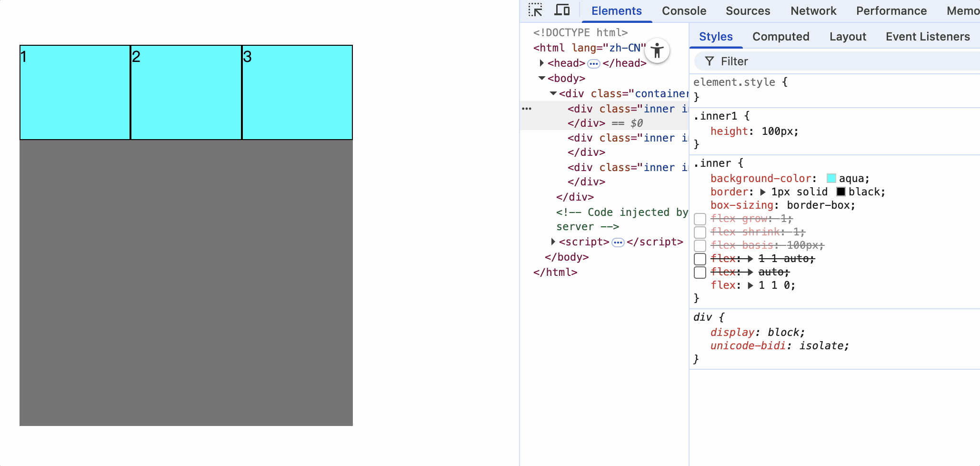Image resolution: width=980 pixels, height=466 pixels.
Task: Open the black border color swatch
Action: [x=841, y=192]
